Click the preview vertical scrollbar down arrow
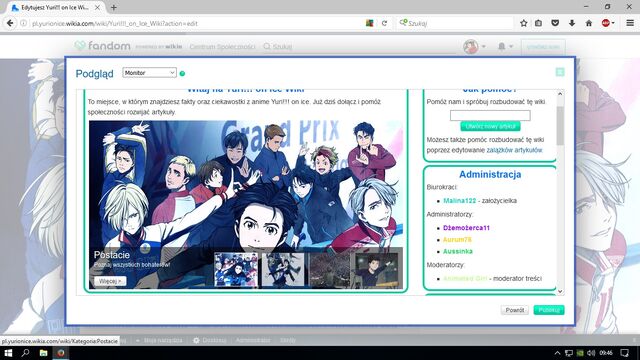Image resolution: width=640 pixels, height=360 pixels. click(x=560, y=291)
